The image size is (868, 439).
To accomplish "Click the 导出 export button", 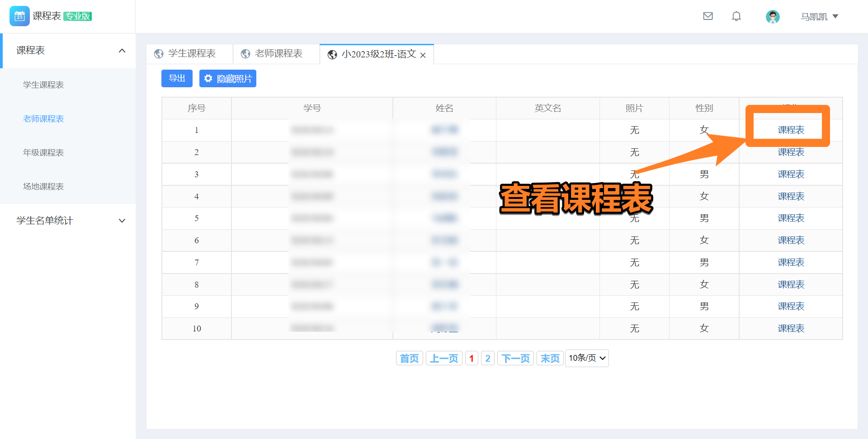I will [177, 78].
